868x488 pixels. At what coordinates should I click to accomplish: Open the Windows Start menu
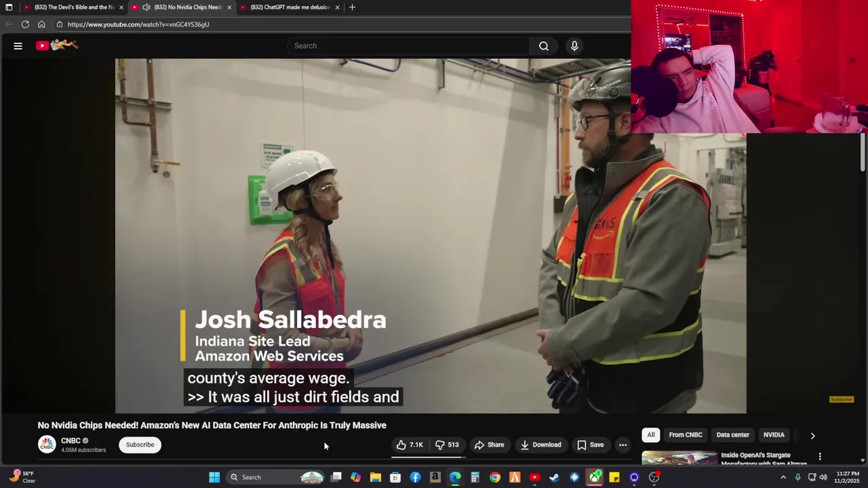(x=214, y=477)
